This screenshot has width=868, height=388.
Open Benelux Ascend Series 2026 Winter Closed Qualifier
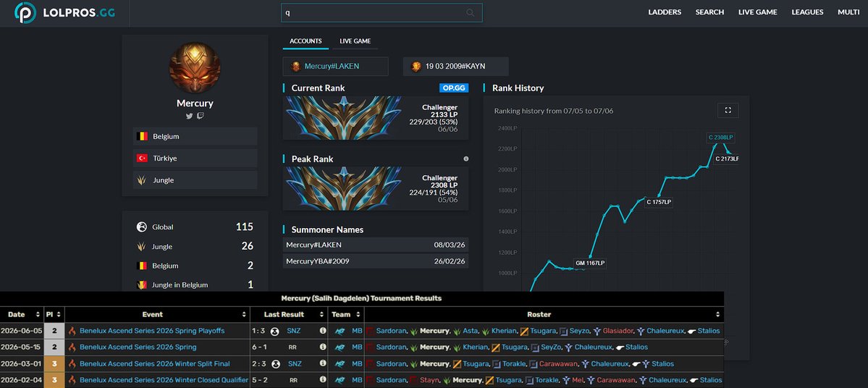[x=164, y=380]
